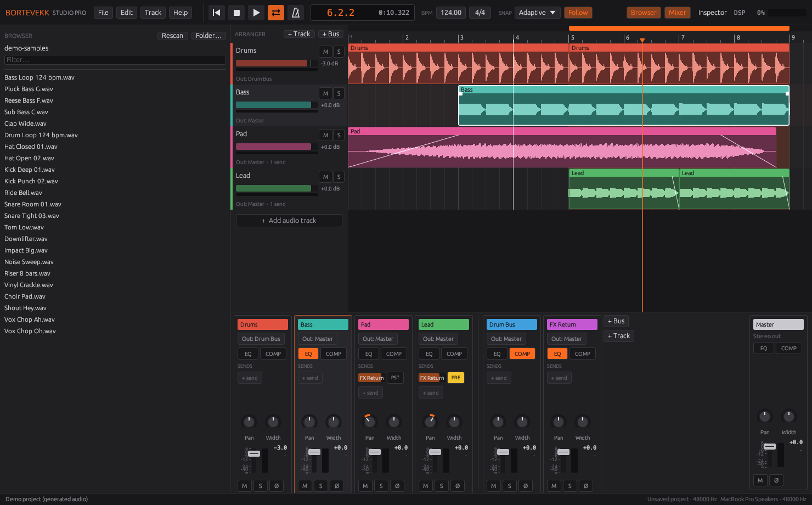
Task: Toggle the Mixer panel button
Action: click(x=677, y=13)
